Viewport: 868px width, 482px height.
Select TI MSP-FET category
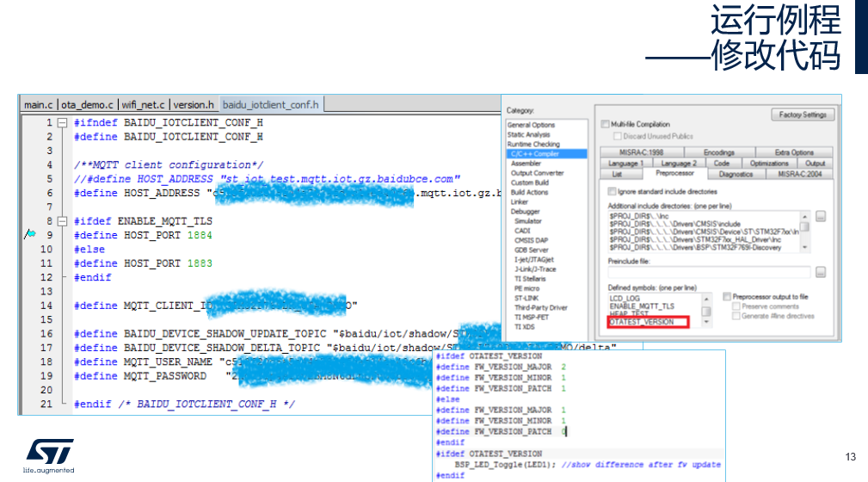click(532, 318)
